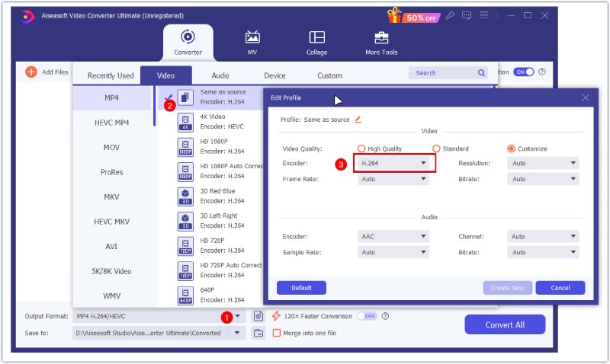This screenshot has height=364, width=610.
Task: Open the Resolution dropdown
Action: coord(543,163)
